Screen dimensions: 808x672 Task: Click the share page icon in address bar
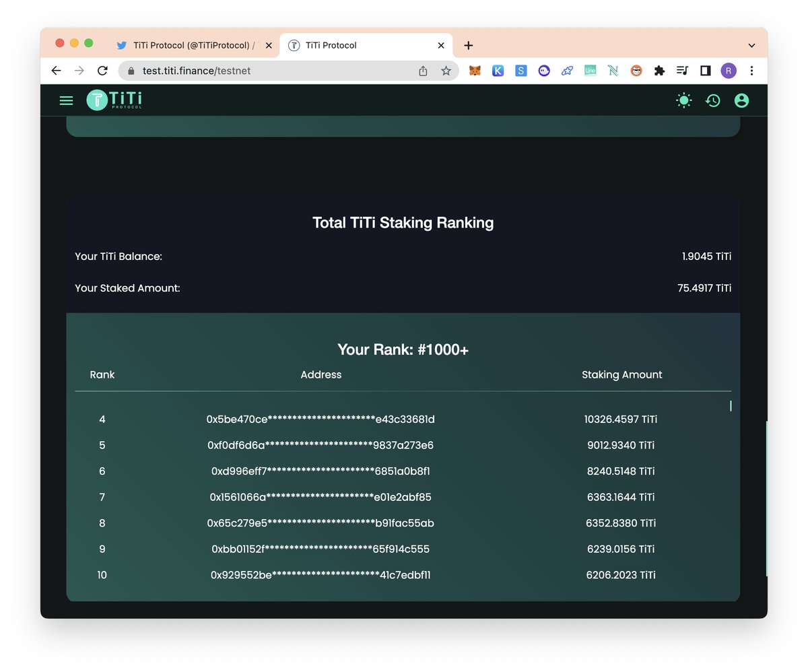(423, 71)
